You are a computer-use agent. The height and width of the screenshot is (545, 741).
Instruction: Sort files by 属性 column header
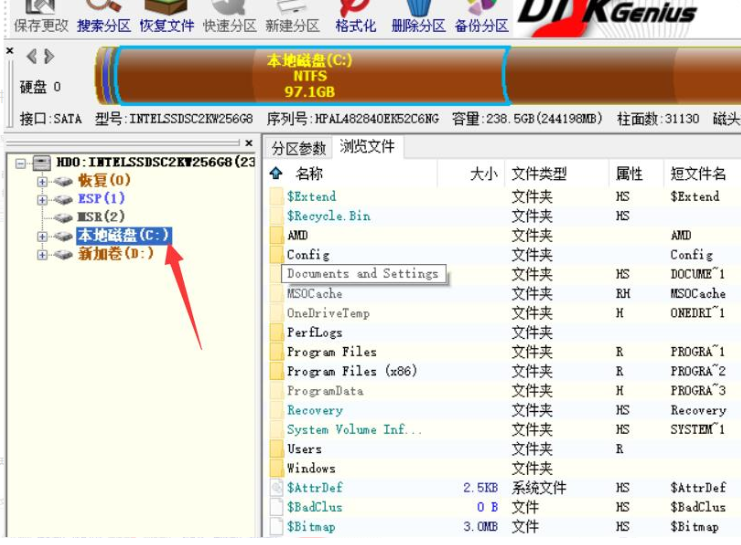[x=629, y=174]
